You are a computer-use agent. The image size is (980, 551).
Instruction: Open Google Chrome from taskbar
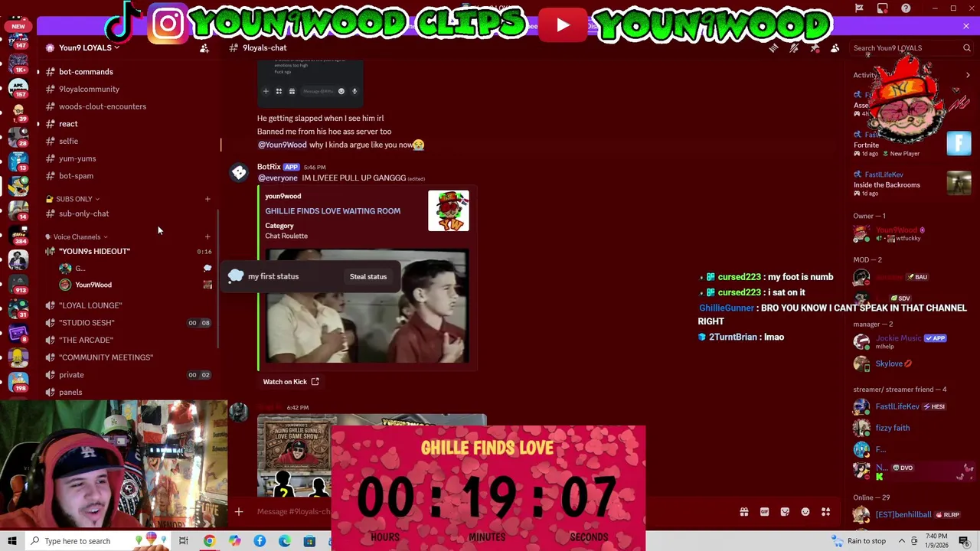[209, 541]
